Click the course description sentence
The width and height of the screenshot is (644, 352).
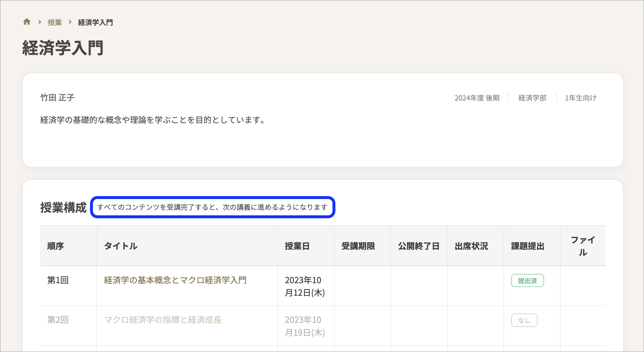point(152,120)
